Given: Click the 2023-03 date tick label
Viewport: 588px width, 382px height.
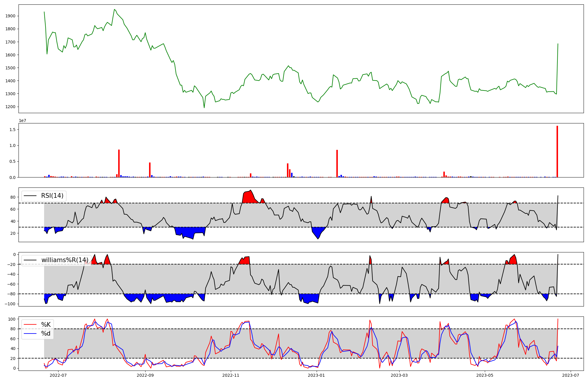Looking at the screenshot, I should (399, 375).
